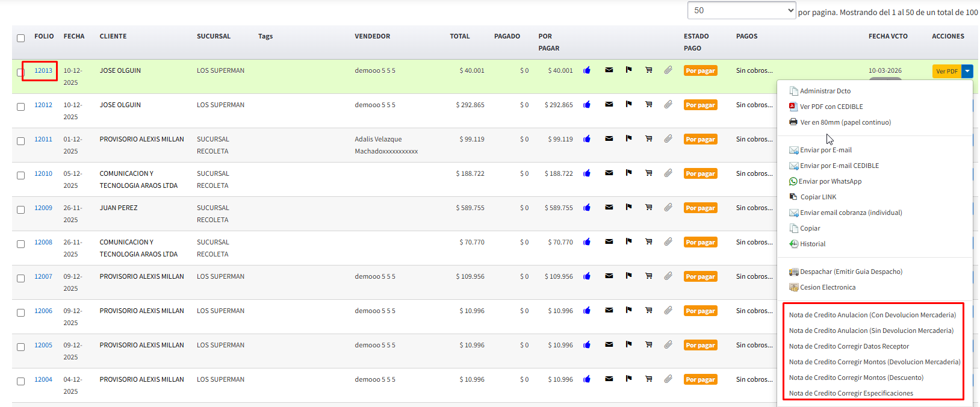Click envelope icon in folio 12005 row

[x=609, y=344]
